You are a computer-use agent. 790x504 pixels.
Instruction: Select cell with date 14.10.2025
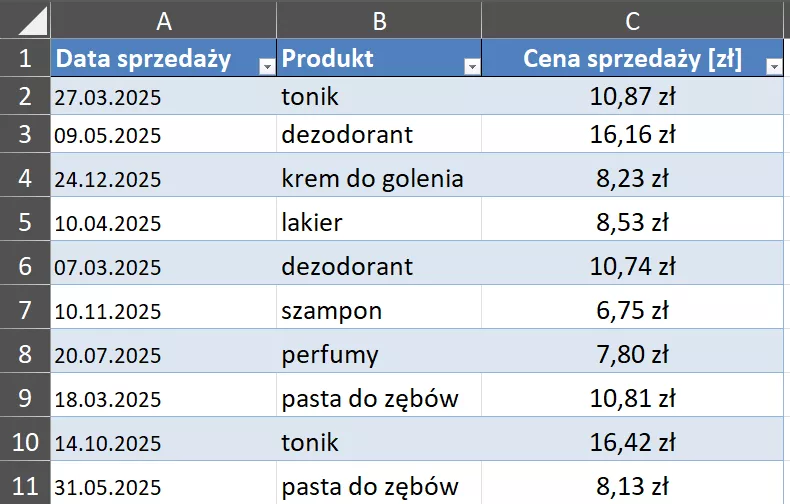108,443
